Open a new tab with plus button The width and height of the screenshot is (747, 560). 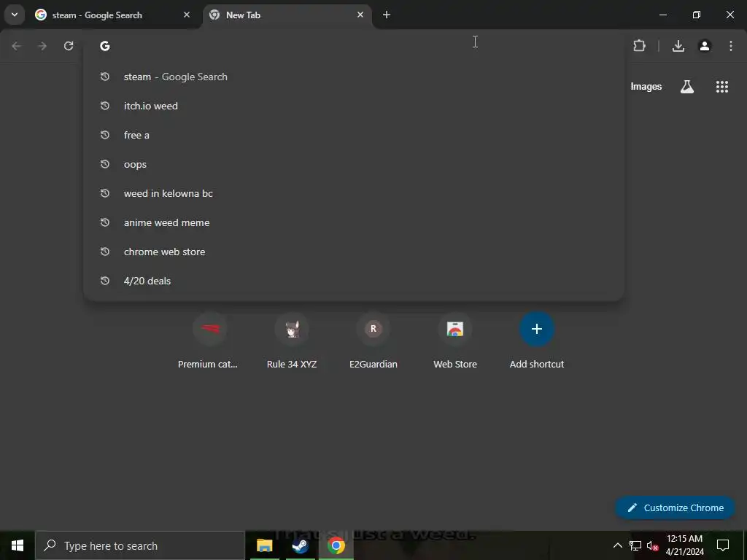[x=387, y=15]
